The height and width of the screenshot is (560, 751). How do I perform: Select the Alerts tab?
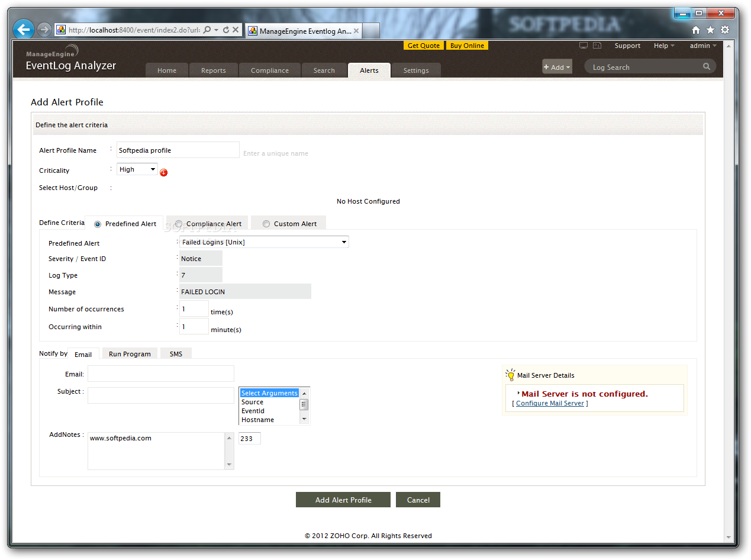pyautogui.click(x=369, y=70)
